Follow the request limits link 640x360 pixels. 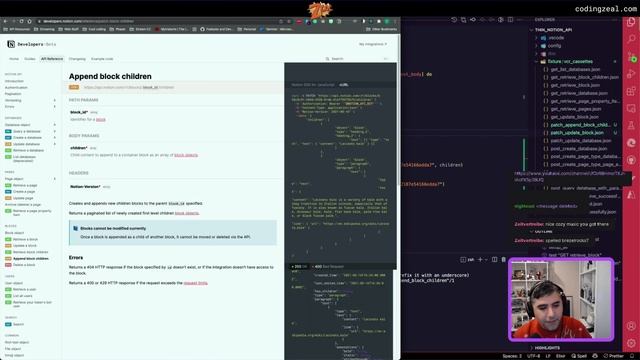click(196, 283)
